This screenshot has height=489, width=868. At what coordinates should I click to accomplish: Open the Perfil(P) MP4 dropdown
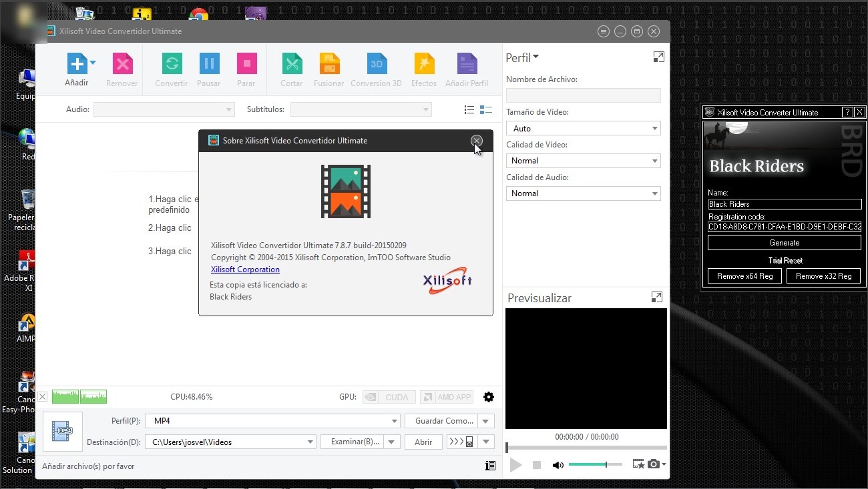[272, 421]
